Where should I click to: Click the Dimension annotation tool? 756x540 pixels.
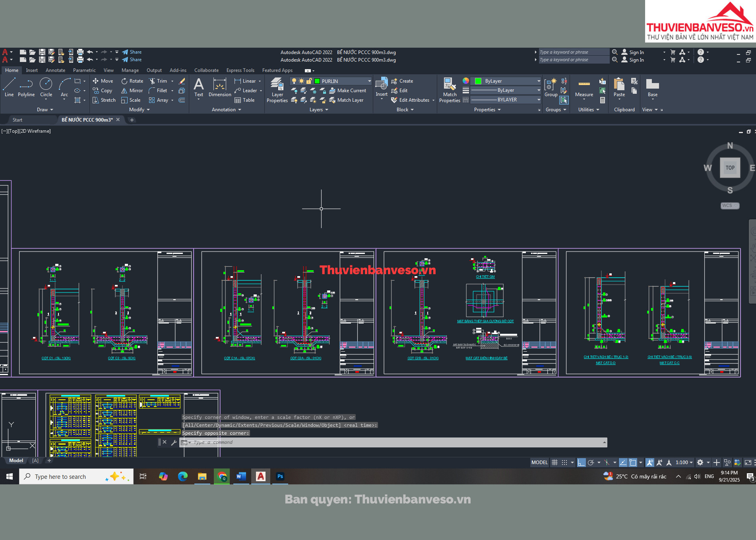(x=219, y=87)
